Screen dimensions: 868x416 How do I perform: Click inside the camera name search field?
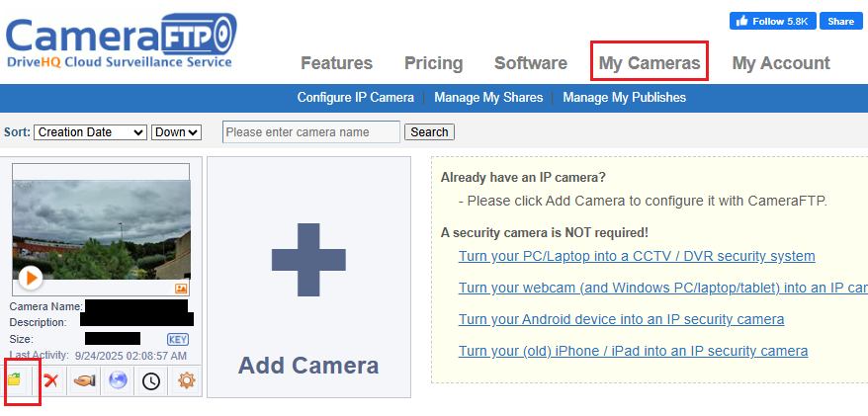[310, 132]
